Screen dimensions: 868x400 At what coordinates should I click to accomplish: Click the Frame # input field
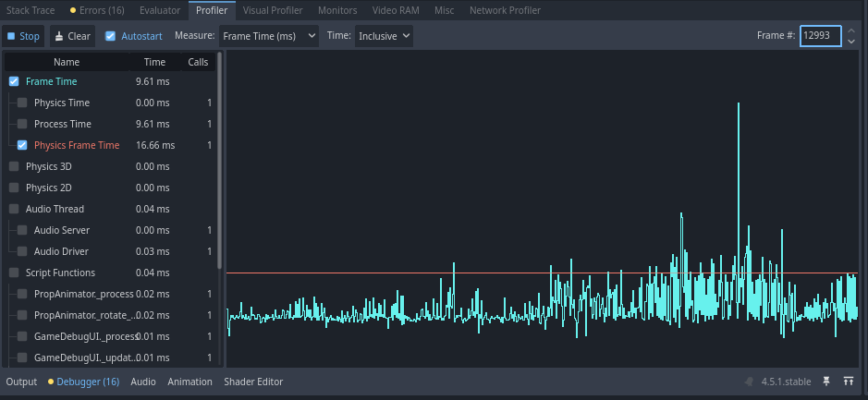[817, 36]
